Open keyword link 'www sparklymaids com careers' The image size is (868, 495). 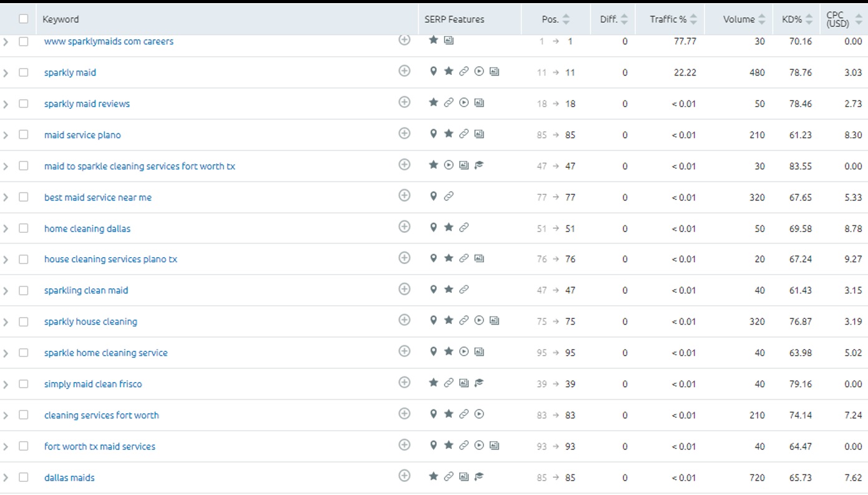click(x=109, y=41)
